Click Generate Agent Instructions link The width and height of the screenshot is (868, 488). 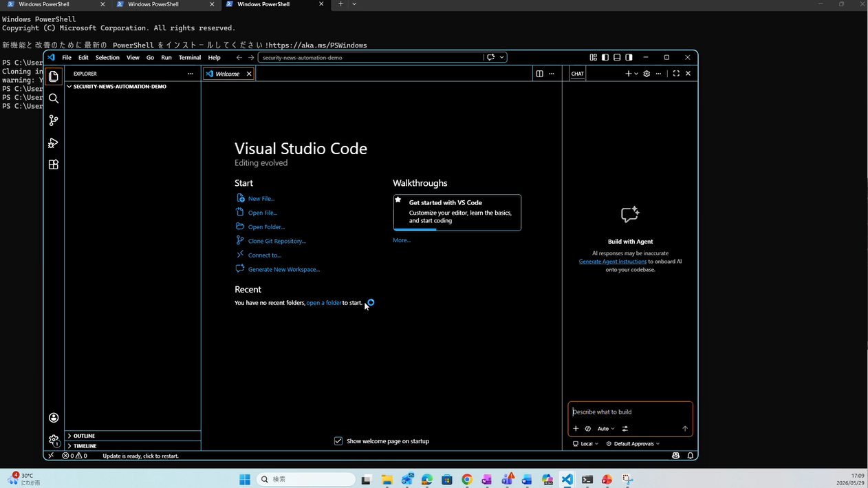point(613,262)
